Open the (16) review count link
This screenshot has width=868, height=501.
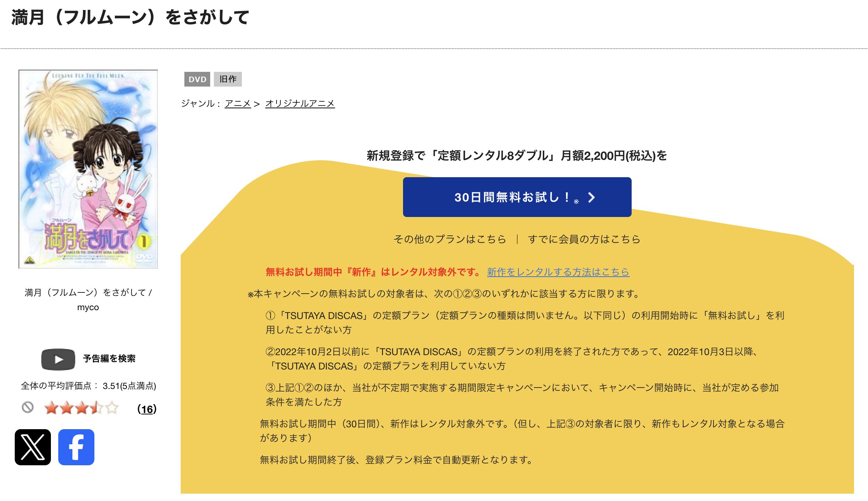147,409
